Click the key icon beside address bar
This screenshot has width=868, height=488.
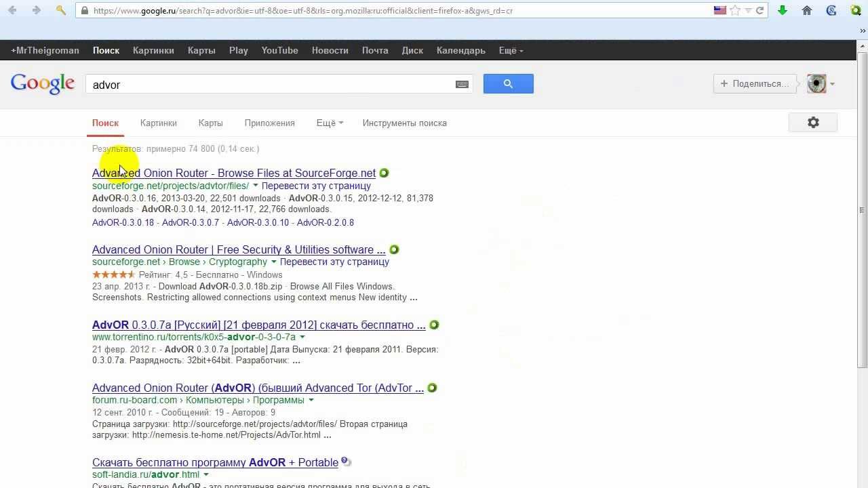(x=61, y=10)
